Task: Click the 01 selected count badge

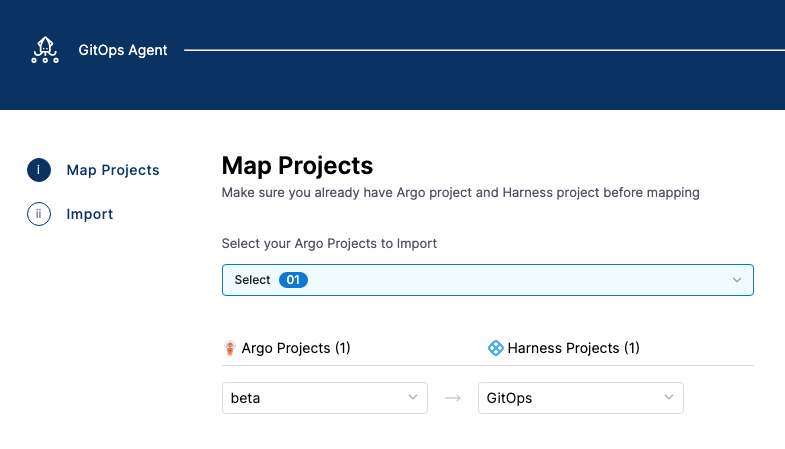Action: 293,280
